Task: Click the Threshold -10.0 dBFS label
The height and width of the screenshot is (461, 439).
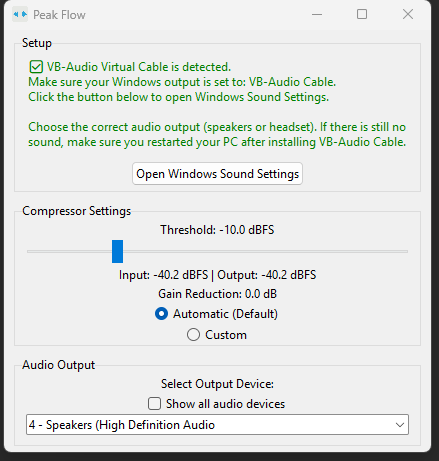Action: pos(217,230)
